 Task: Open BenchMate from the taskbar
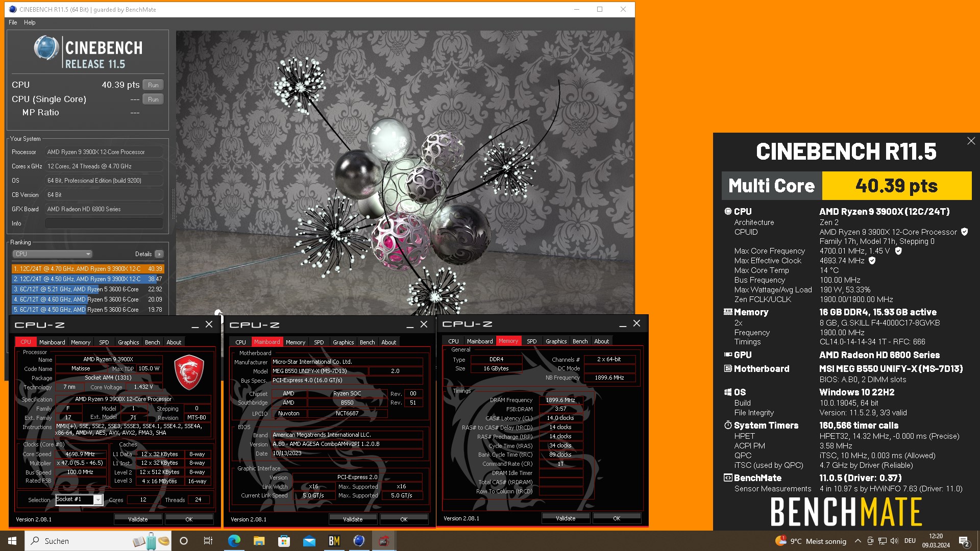pos(334,541)
